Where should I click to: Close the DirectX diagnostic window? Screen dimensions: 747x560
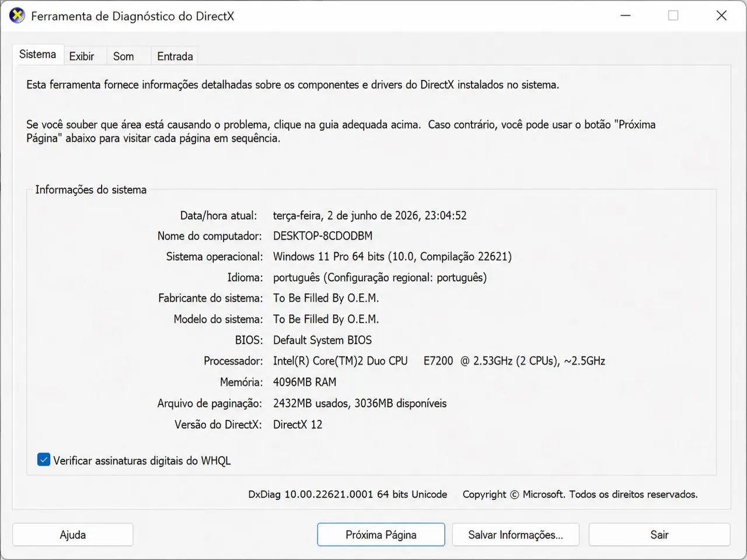(721, 16)
